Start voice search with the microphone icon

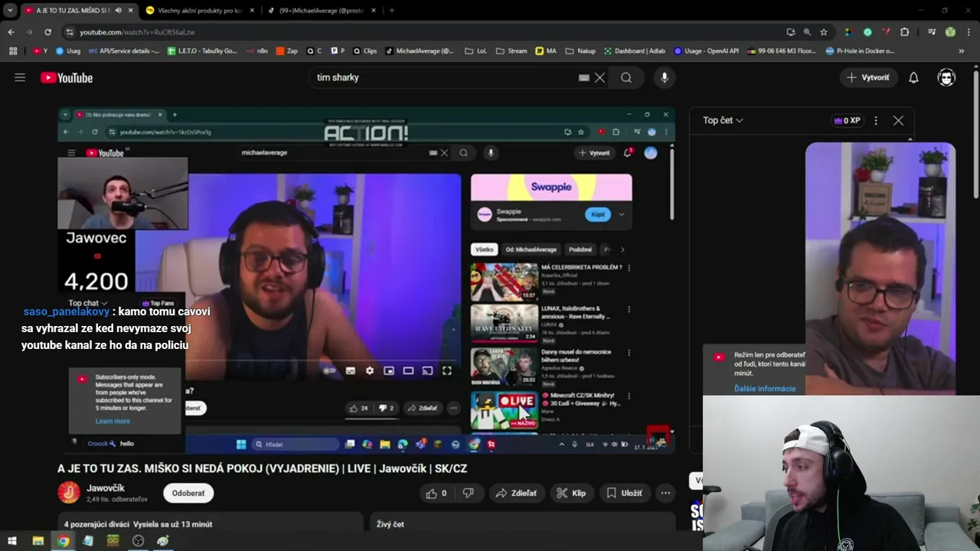tap(665, 77)
